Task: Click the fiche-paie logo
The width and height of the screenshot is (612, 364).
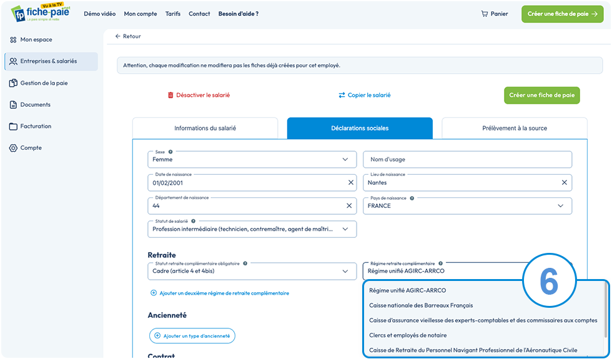Action: 41,12
